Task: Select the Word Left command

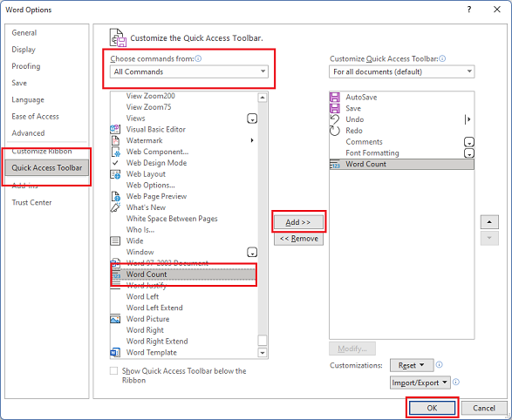Action: pyautogui.click(x=184, y=297)
